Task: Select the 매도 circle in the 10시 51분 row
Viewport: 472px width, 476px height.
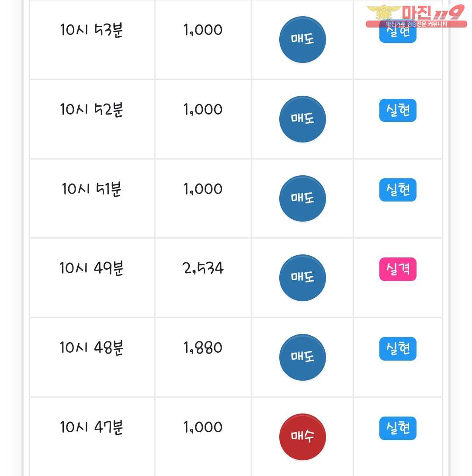Action: (302, 198)
